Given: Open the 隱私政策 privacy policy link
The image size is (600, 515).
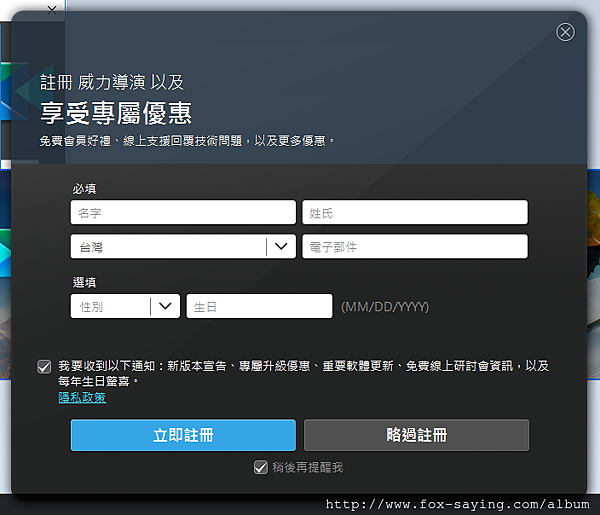Looking at the screenshot, I should 82,398.
